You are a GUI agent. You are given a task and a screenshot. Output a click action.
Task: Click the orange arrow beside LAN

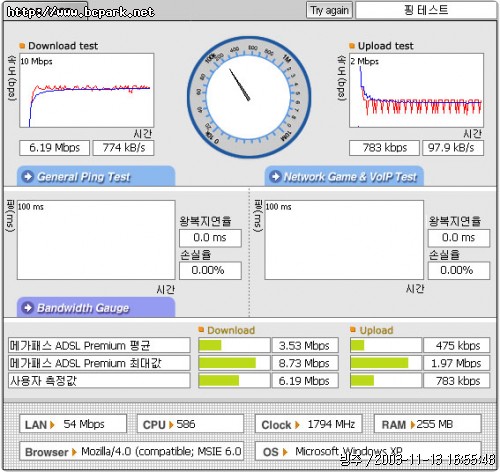pos(52,425)
